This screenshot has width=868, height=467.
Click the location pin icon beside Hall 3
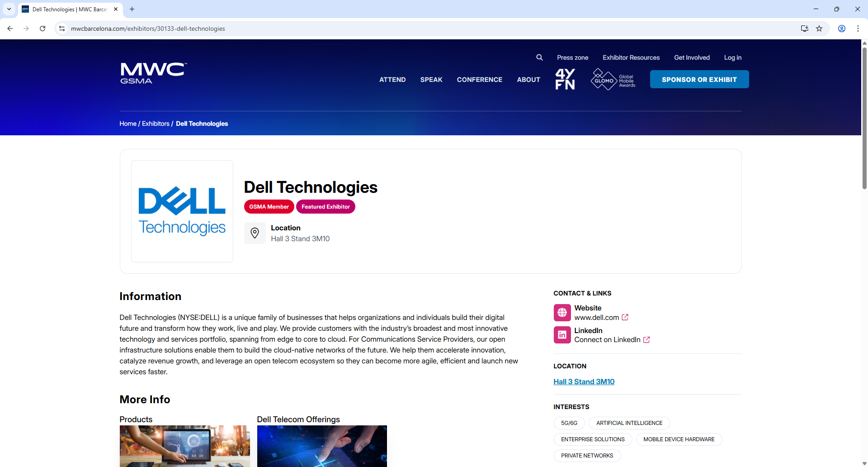255,233
